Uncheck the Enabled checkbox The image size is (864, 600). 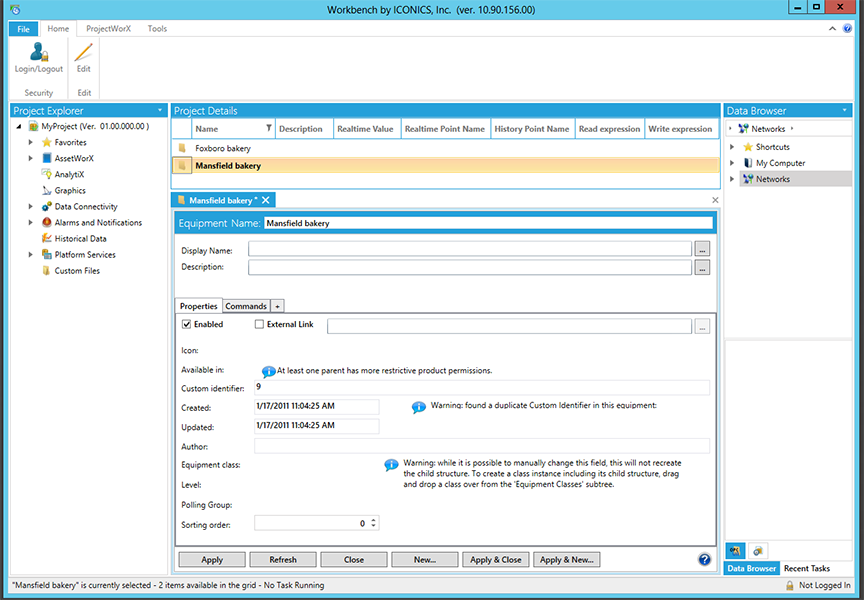(187, 324)
